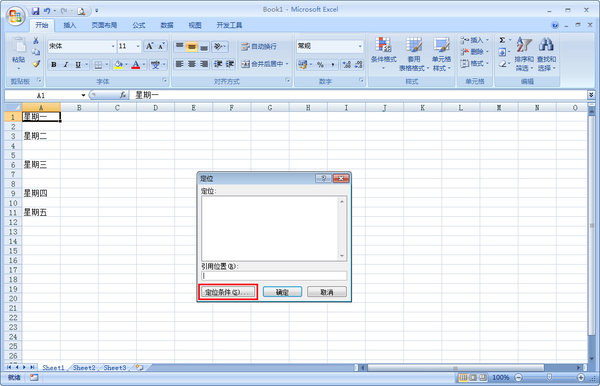The image size is (600, 386).
Task: Select cell A3 containing 星期二
Action: coord(41,136)
